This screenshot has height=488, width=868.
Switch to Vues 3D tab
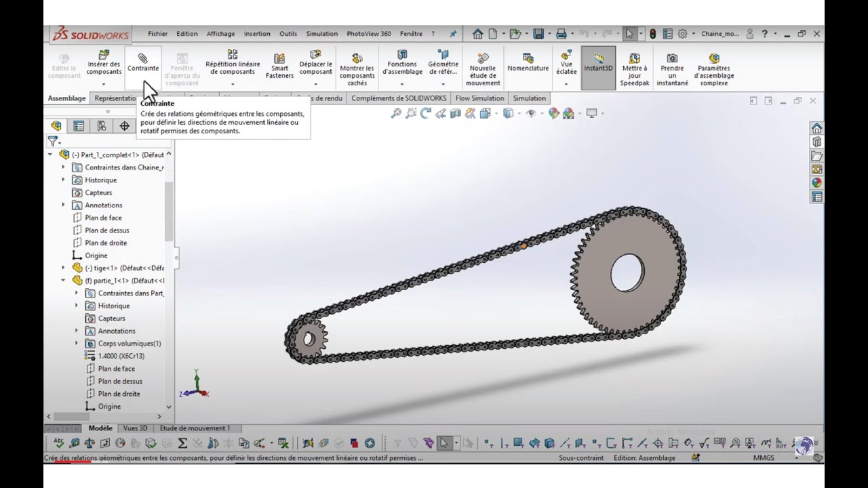coord(135,428)
